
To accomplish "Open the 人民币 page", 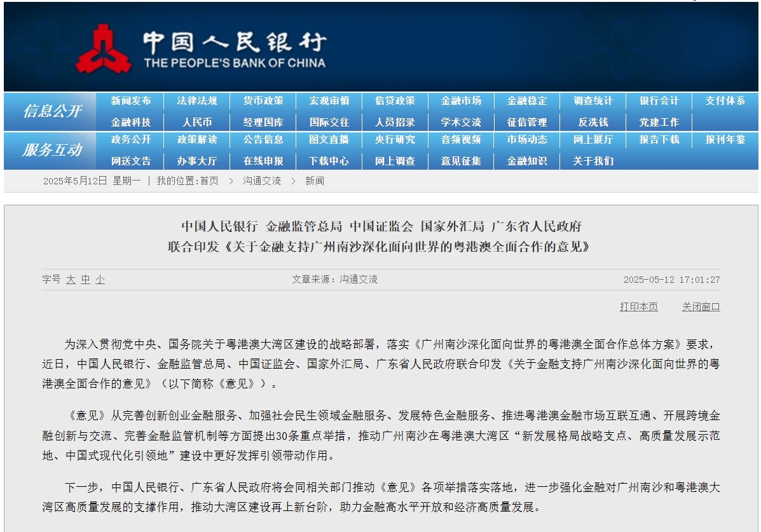I will click(196, 122).
